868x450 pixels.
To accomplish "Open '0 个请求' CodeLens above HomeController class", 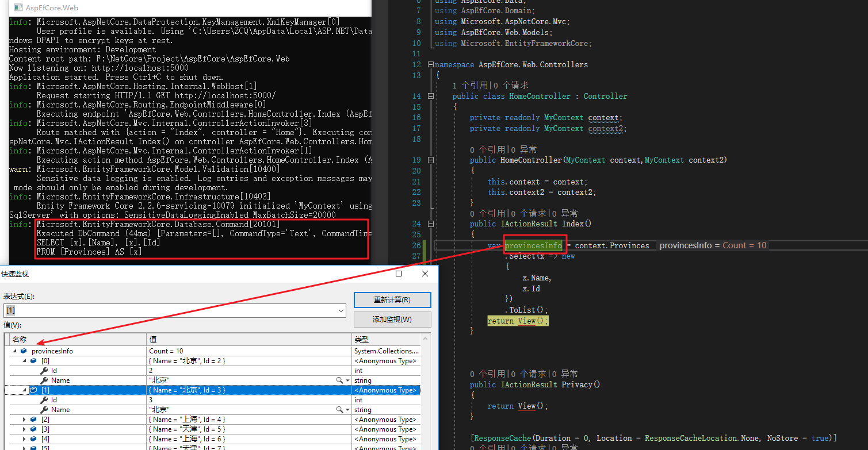I will coord(511,86).
